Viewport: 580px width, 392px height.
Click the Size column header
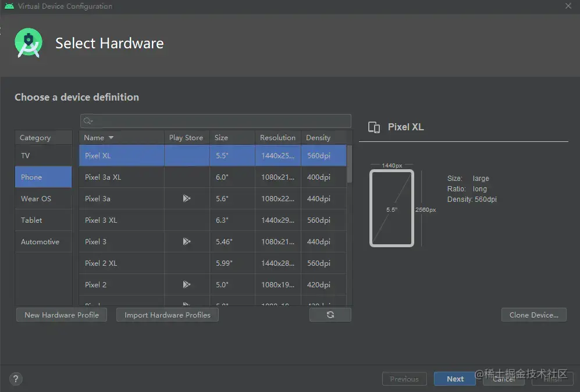(x=232, y=138)
